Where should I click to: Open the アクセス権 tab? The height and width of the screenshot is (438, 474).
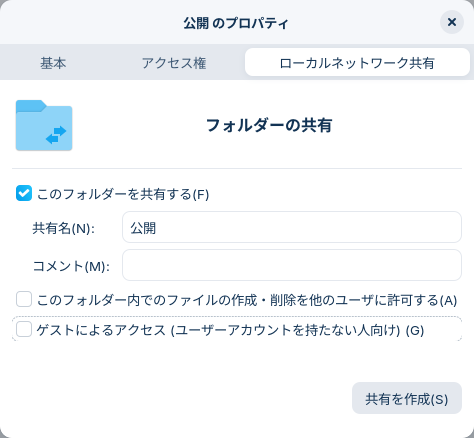pos(174,63)
